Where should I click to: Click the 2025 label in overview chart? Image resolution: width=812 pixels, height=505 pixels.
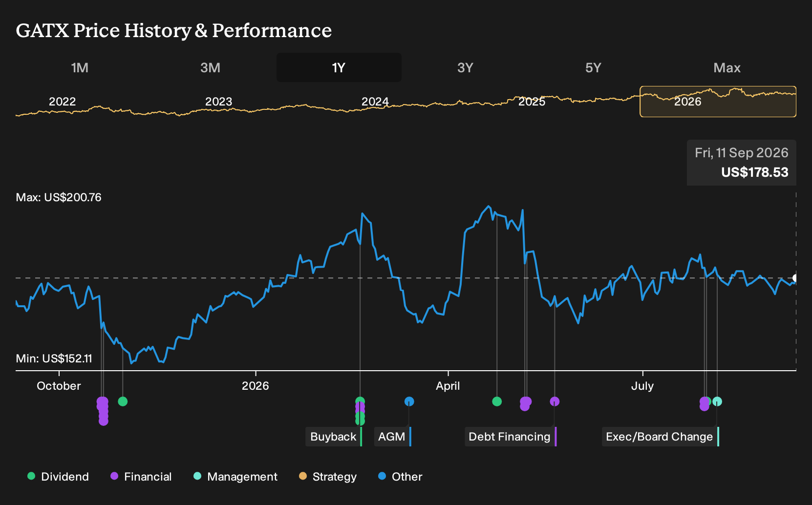pos(532,102)
